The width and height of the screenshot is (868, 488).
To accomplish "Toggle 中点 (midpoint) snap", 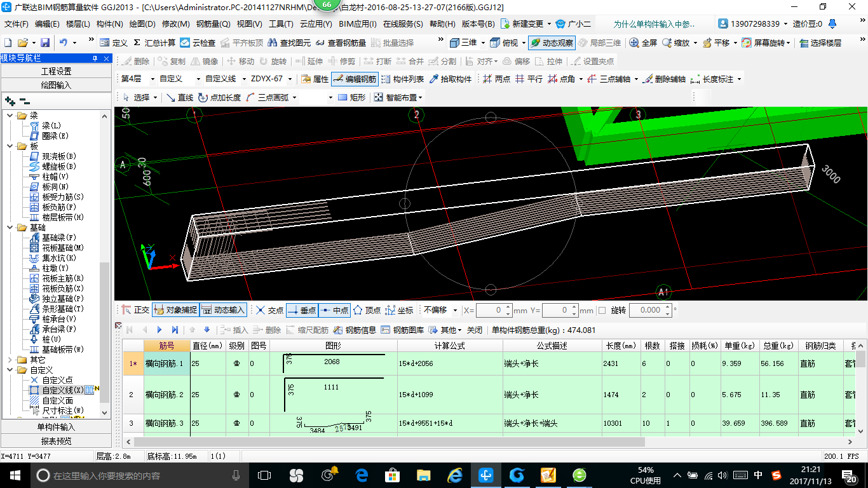I will click(334, 310).
